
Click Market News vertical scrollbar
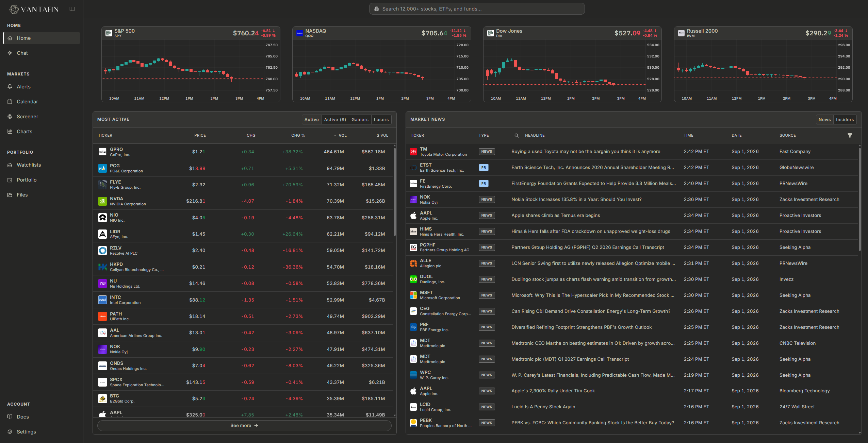pyautogui.click(x=859, y=199)
